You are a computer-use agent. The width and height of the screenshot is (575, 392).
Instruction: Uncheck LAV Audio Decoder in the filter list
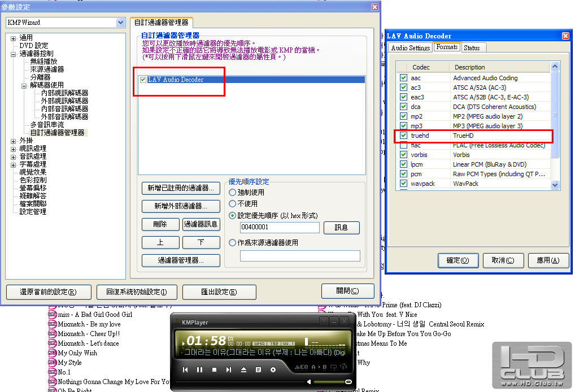pos(143,80)
